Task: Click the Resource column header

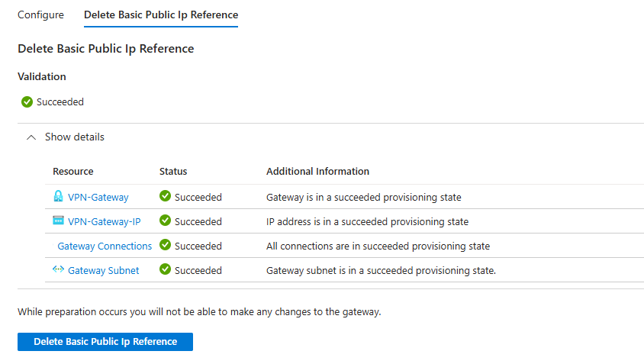Action: (x=72, y=171)
